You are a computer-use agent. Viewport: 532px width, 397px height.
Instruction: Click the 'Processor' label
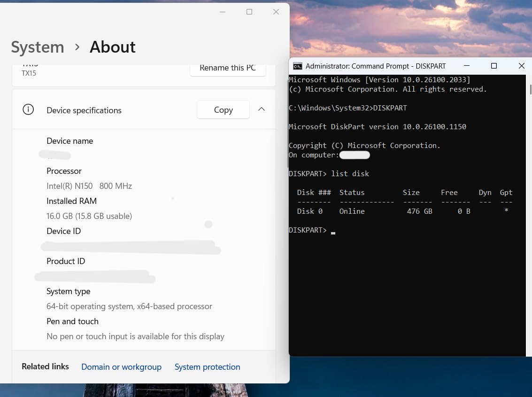pyautogui.click(x=64, y=171)
